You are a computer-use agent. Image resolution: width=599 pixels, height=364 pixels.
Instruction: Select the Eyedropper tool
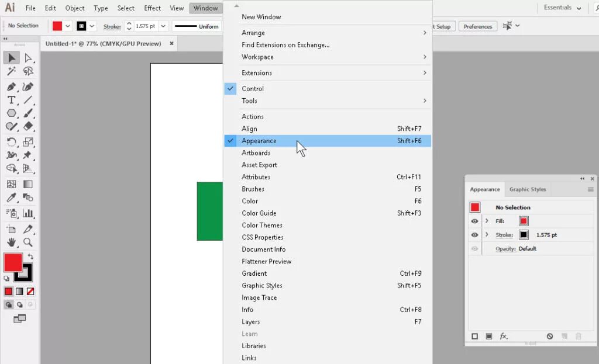pyautogui.click(x=12, y=197)
